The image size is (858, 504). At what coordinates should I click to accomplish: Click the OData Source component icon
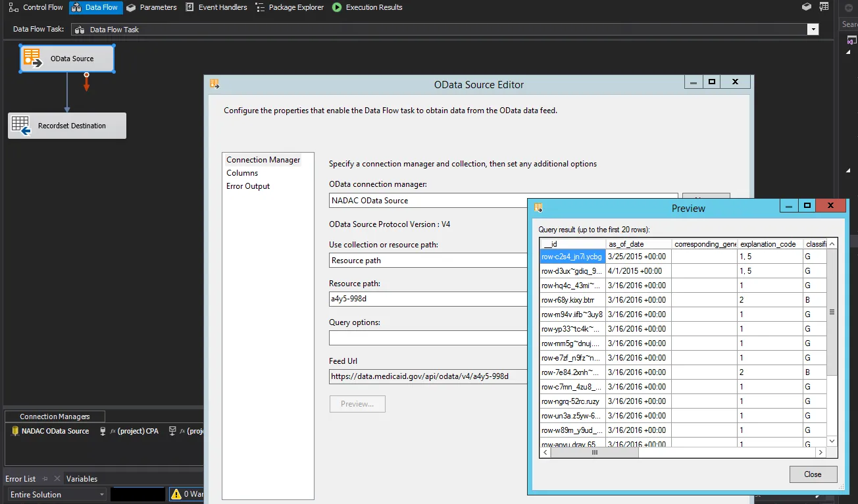33,57
